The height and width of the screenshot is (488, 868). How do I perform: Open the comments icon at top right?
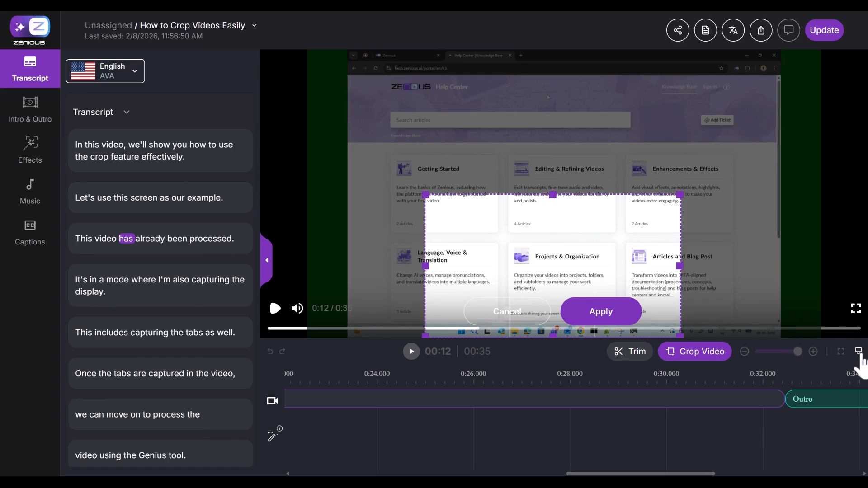pos(788,30)
